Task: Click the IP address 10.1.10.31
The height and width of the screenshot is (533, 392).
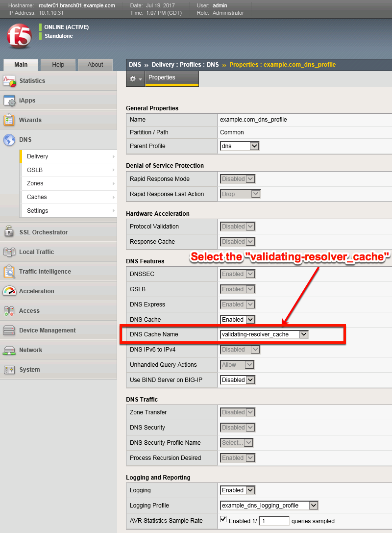Action: (x=51, y=13)
